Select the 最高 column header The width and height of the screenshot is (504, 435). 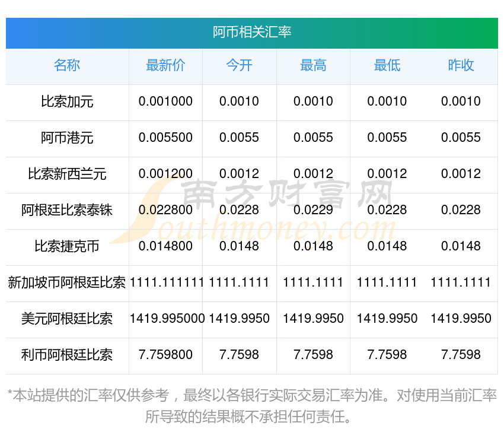tap(313, 65)
